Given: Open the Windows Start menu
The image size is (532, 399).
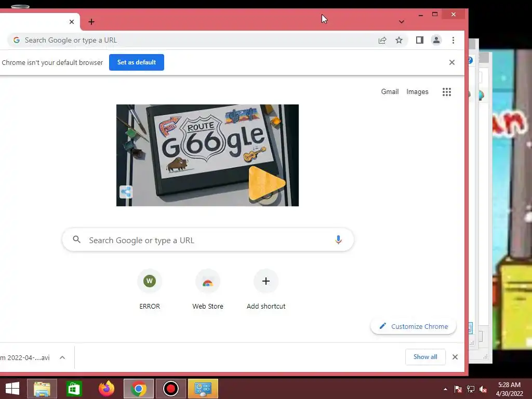Looking at the screenshot, I should 12,389.
